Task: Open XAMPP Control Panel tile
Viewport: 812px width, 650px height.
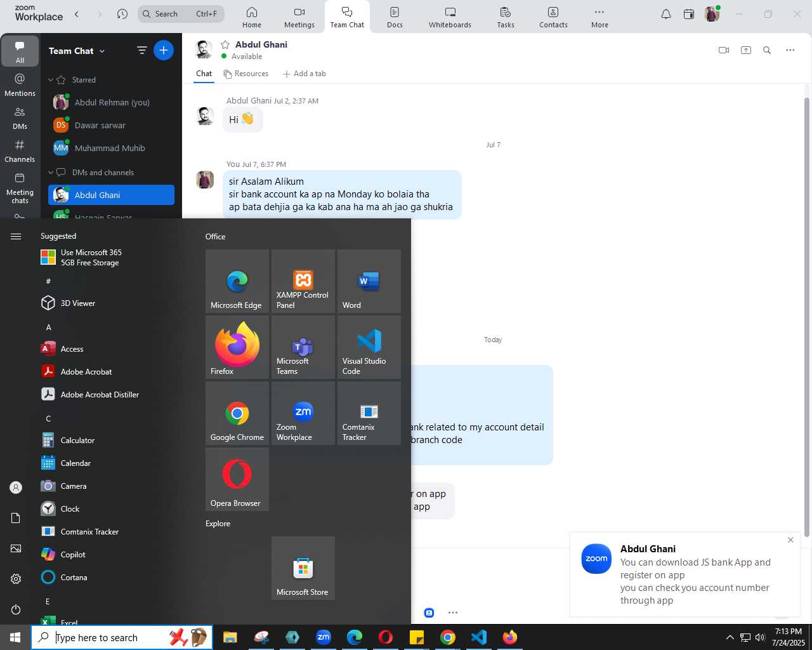Action: coord(303,281)
